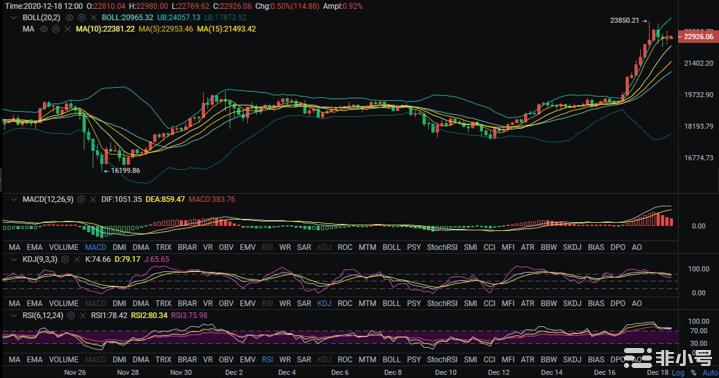Open KDJ(9,3,3) settings gear
This screenshot has height=378, width=719.
click(x=65, y=259)
